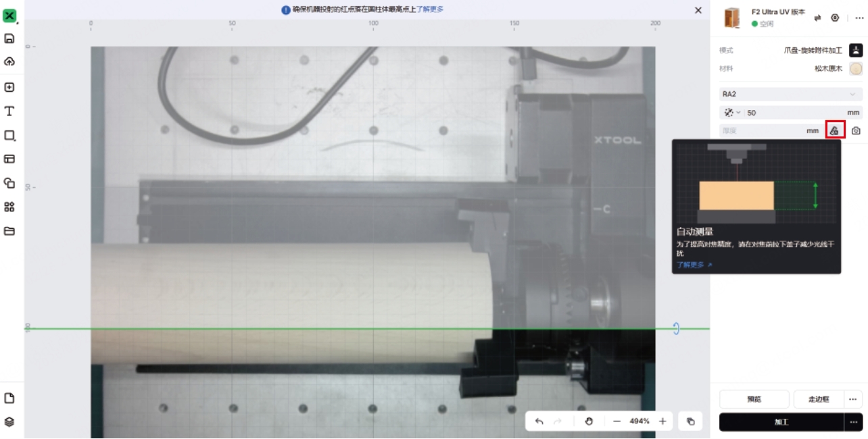Open more options beside 走边框 button
Screen dimensions: 868x439
(x=853, y=399)
